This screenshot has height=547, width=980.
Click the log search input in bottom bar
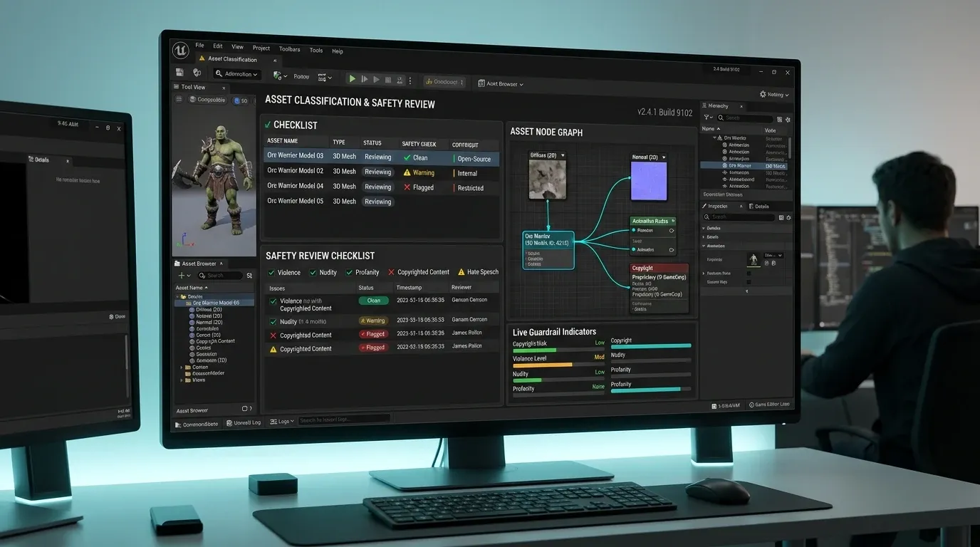click(344, 420)
